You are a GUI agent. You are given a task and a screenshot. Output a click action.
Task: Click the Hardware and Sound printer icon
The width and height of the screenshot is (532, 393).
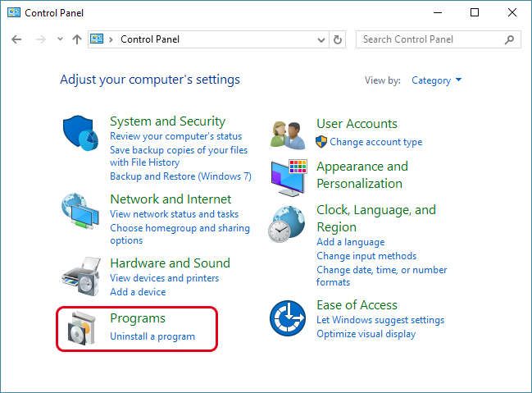[81, 275]
